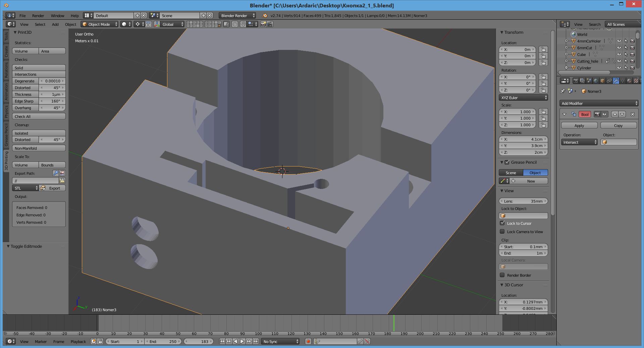Viewport: 644px width, 348px height.
Task: Toggle snap during transform (magnet icon)
Action: (243, 24)
